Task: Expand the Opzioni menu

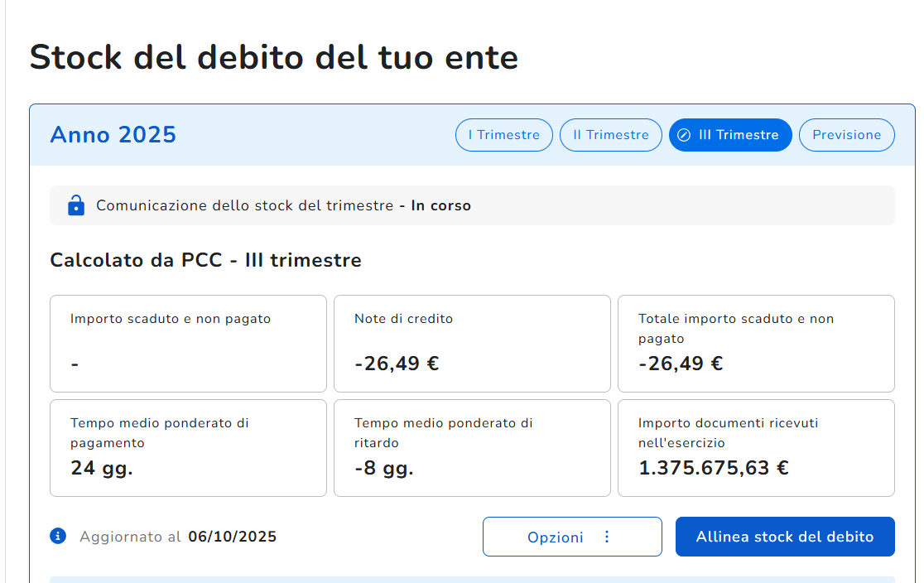Action: point(556,537)
